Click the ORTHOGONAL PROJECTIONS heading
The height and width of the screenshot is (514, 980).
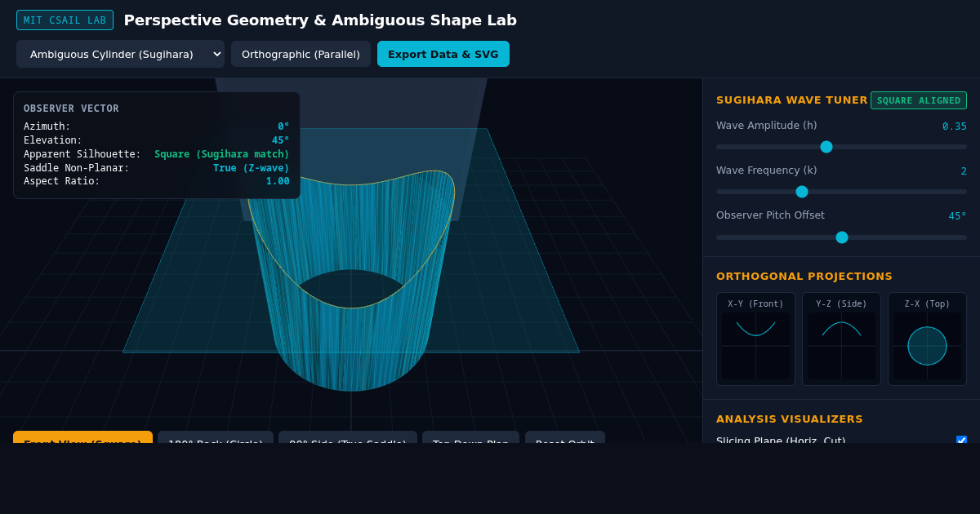804,277
